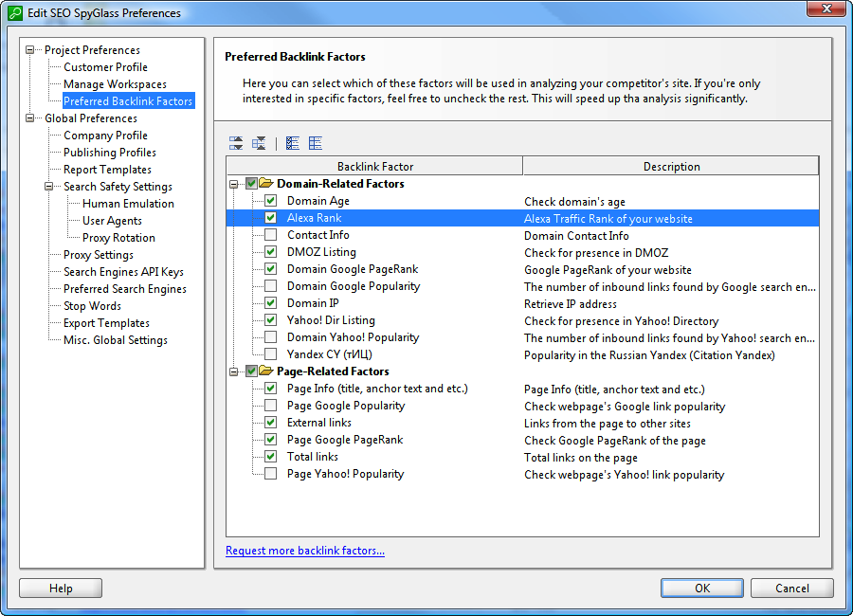
Task: Enable the Yandex CY checkbox
Action: click(270, 353)
